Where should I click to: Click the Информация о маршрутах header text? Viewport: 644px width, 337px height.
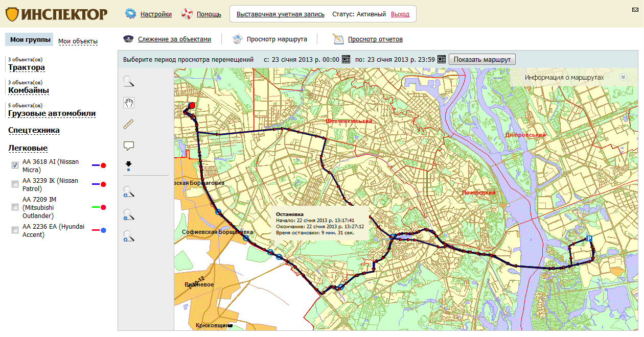tap(564, 78)
